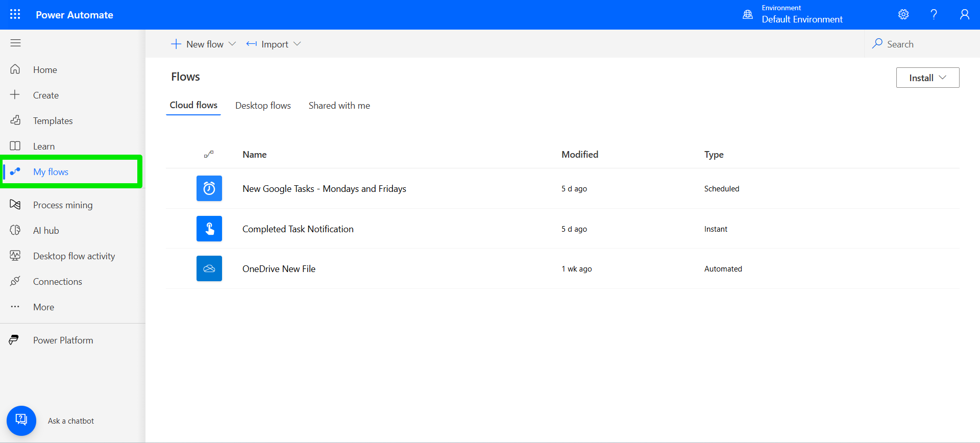Click the Automated type cell

coord(723,269)
